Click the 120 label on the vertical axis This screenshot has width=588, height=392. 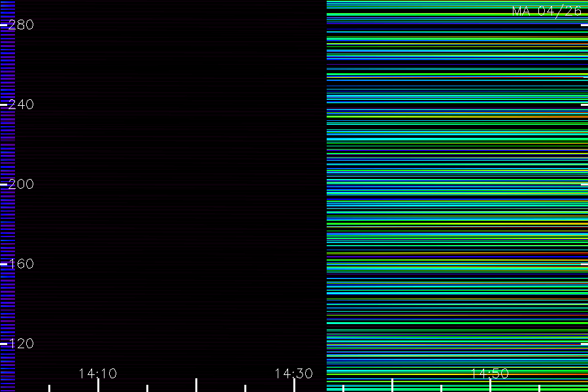(21, 343)
